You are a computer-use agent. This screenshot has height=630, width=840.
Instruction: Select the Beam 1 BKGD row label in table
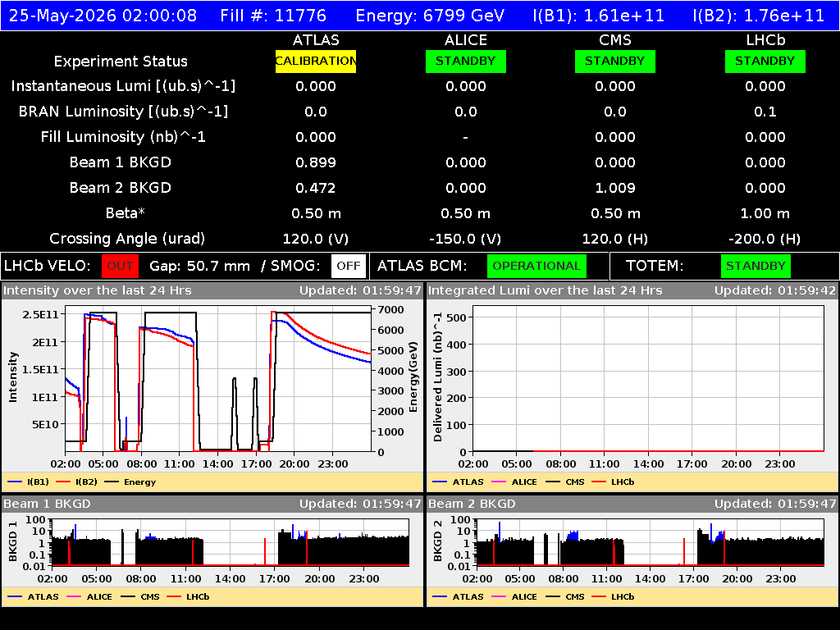click(x=121, y=162)
